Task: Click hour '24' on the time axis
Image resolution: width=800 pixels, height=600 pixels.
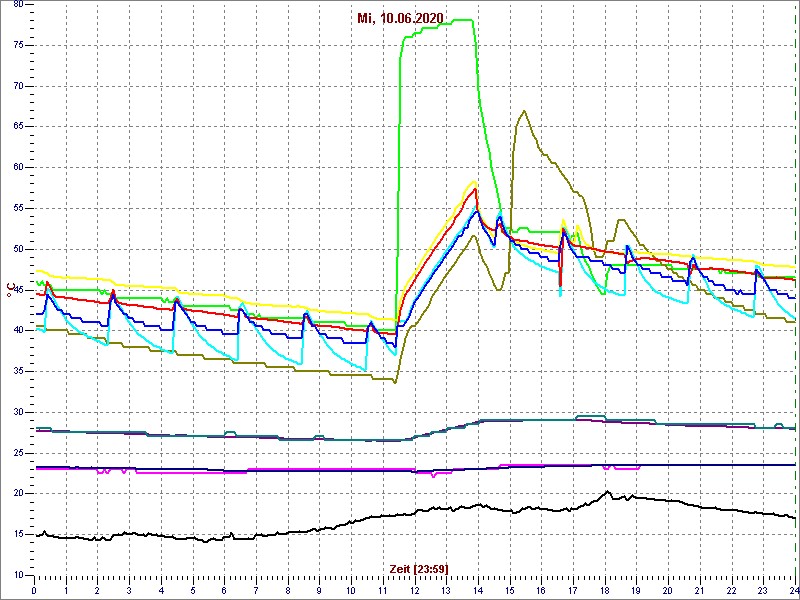Action: coord(793,591)
